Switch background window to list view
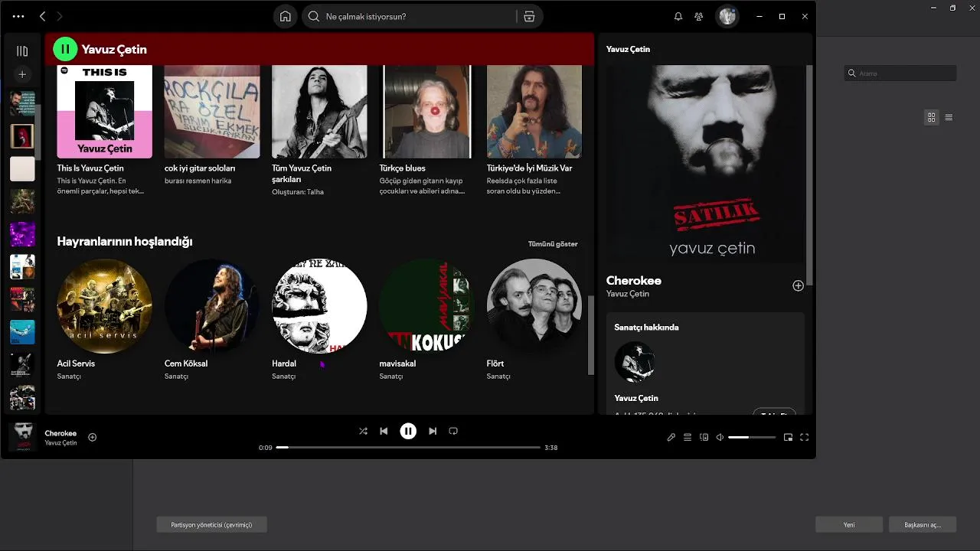980x551 pixels. (949, 117)
